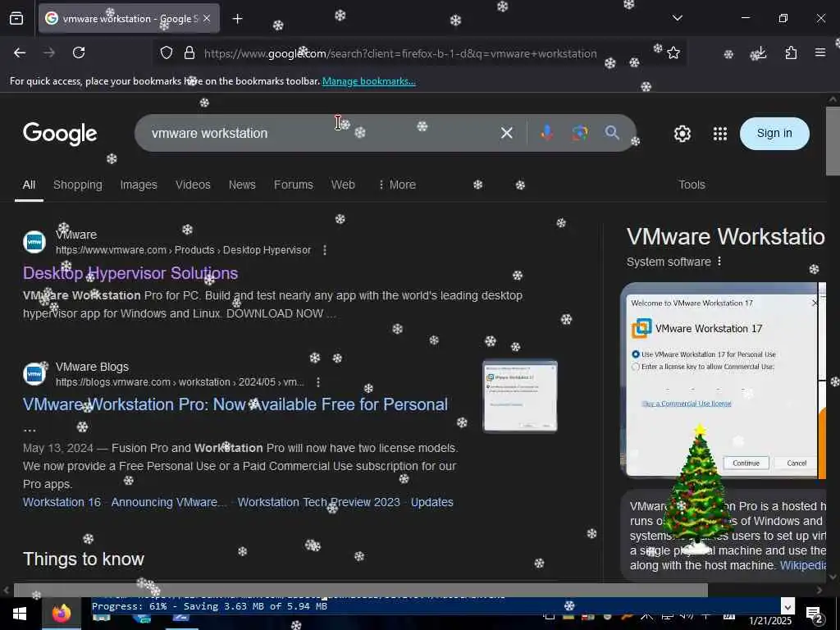
Task: Open the Wikipedia link in description
Action: click(x=802, y=565)
